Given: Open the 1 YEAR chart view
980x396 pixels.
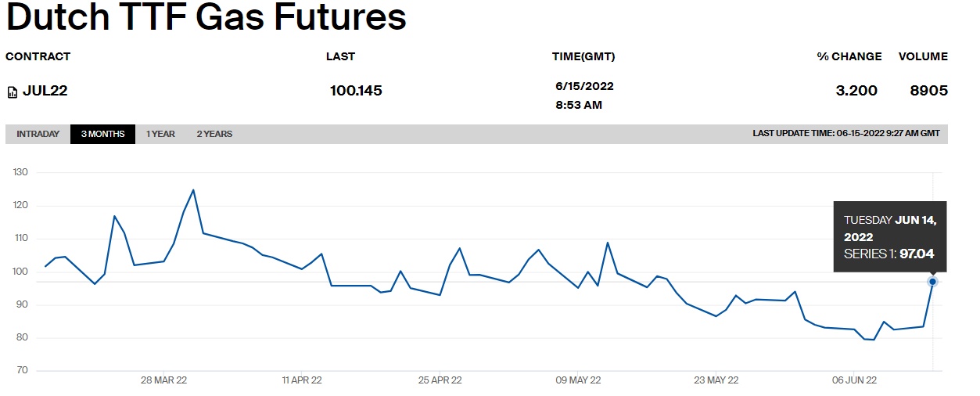Looking at the screenshot, I should tap(160, 134).
